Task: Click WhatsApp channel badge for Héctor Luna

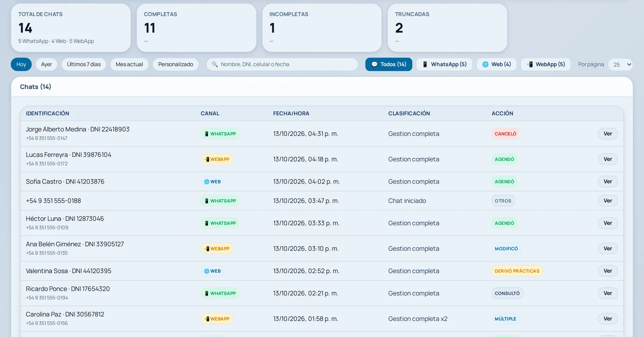Action: click(x=220, y=223)
